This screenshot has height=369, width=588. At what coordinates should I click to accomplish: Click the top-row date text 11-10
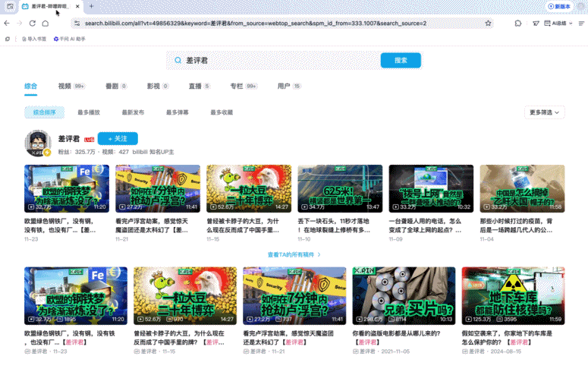coord(304,239)
